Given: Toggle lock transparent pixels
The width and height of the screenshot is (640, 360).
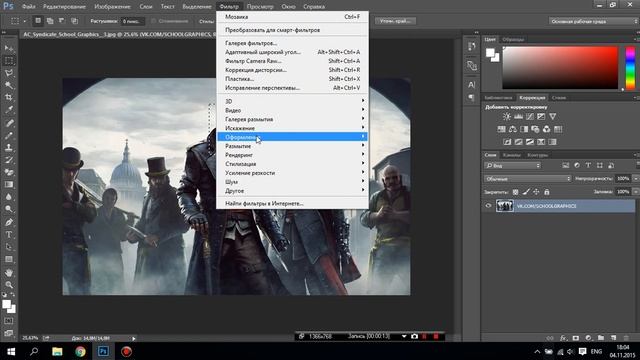Looking at the screenshot, I should click(516, 192).
